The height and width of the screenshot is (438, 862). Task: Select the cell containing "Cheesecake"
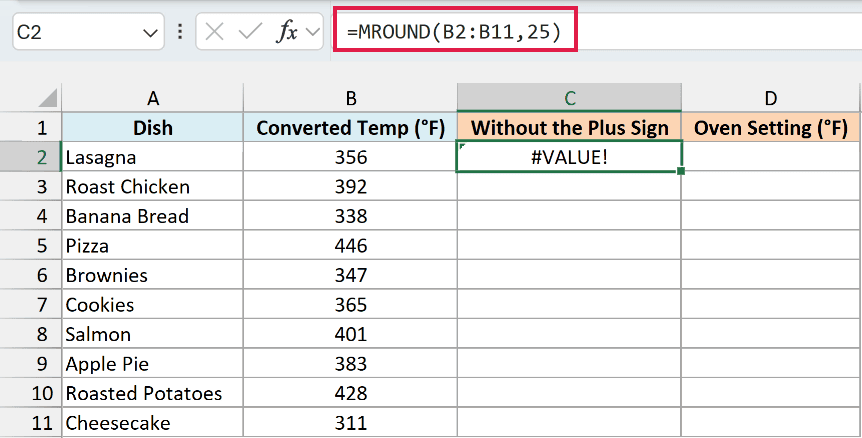pos(152,423)
